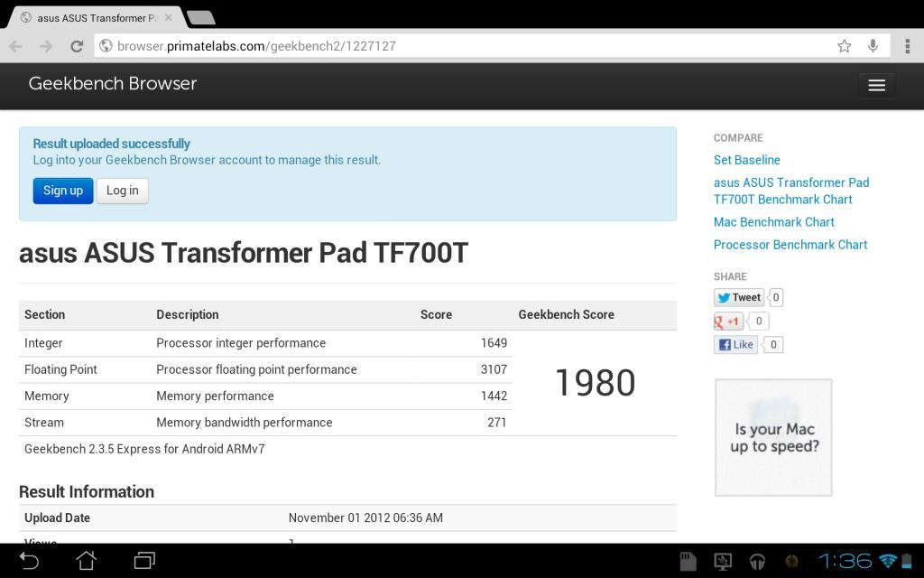Tap SD card notification icon

coord(688,561)
